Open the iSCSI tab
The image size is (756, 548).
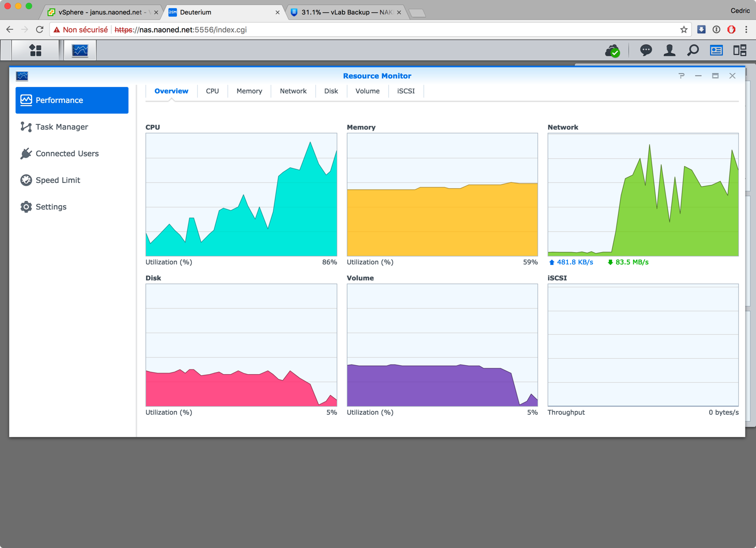click(x=405, y=91)
